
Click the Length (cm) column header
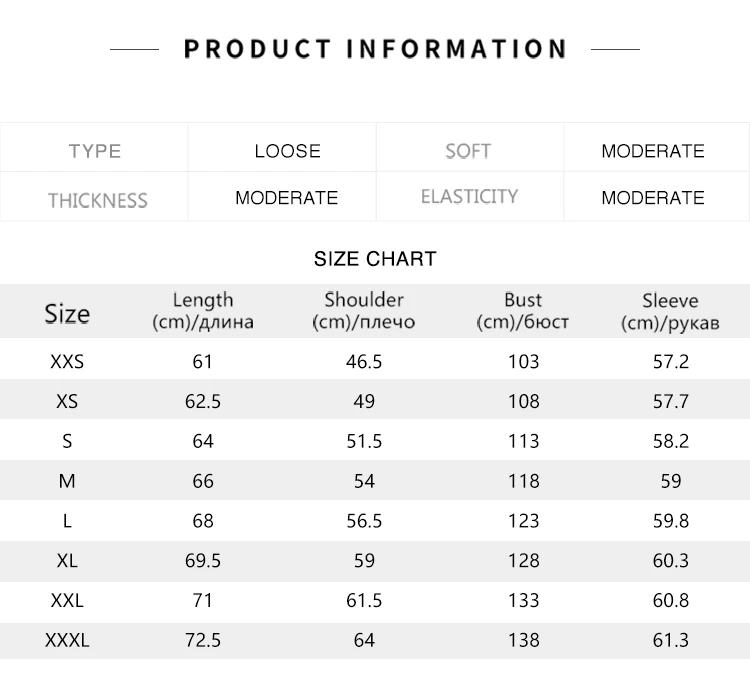click(x=203, y=311)
